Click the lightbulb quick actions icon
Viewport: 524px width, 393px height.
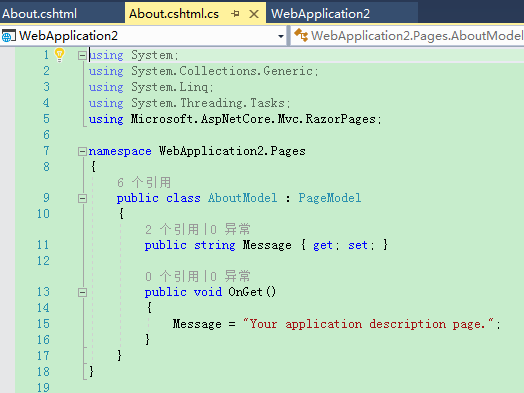tap(59, 55)
